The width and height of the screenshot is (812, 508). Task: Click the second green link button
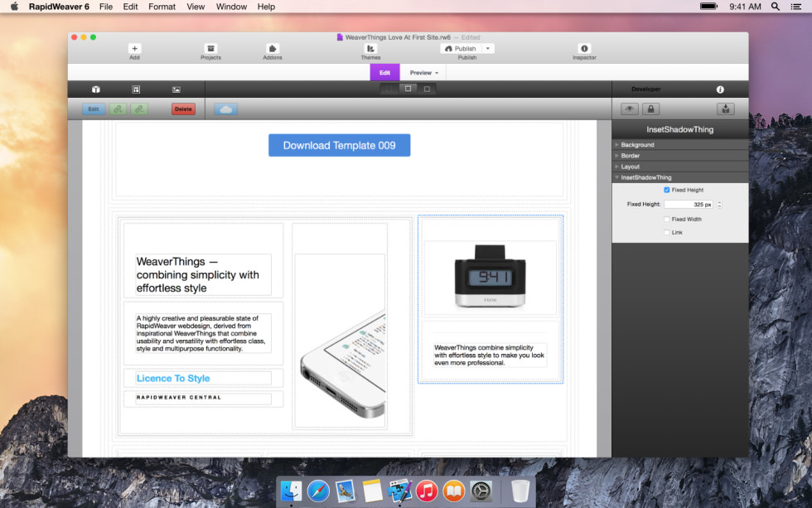(139, 109)
